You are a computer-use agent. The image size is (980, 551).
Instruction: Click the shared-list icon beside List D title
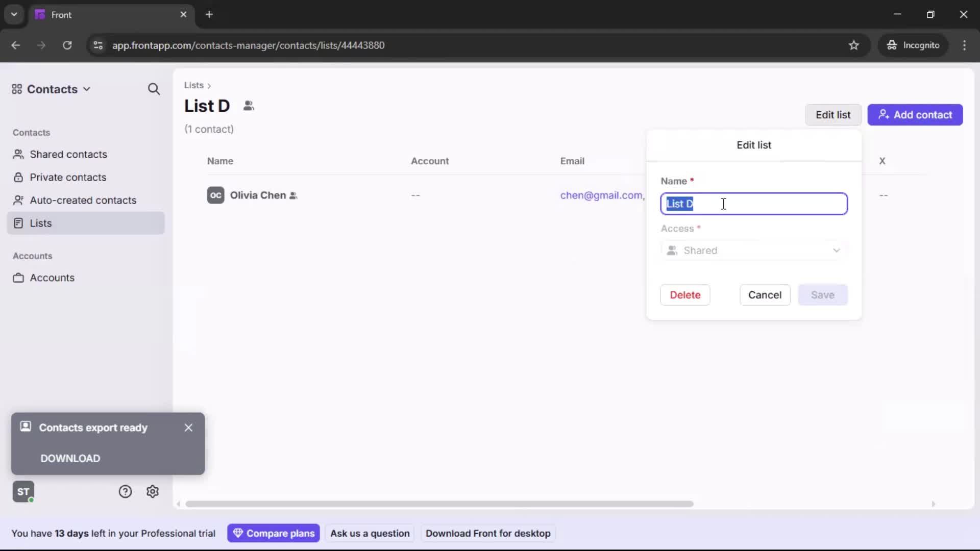tap(249, 106)
